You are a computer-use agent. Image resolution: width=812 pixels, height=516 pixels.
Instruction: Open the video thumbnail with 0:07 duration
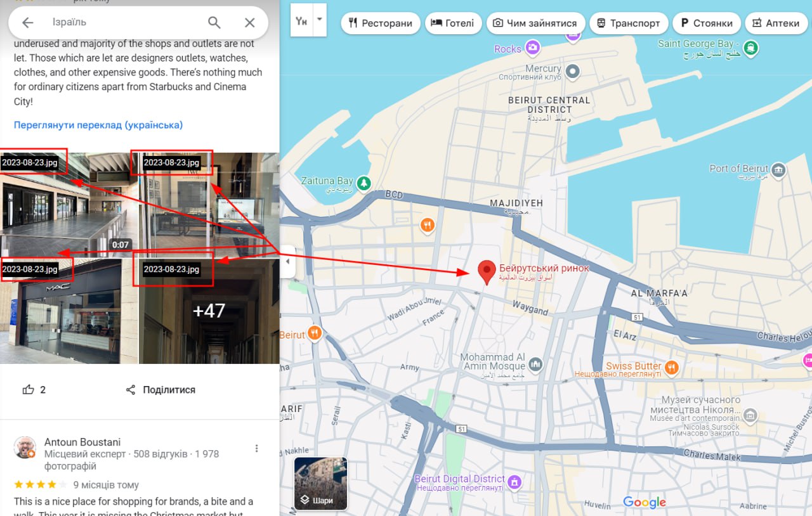coord(69,204)
